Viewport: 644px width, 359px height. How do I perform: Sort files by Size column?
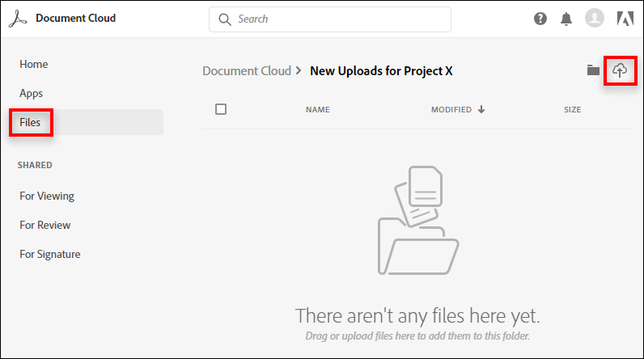click(572, 110)
